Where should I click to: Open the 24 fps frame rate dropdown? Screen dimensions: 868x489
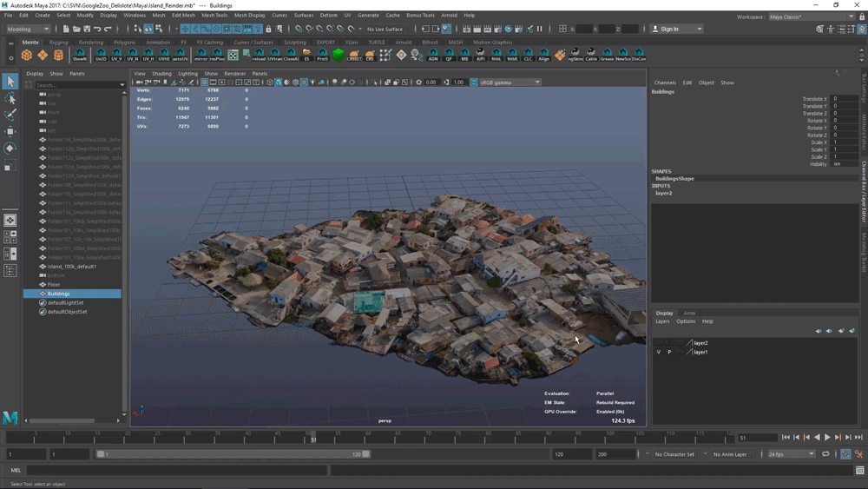791,454
